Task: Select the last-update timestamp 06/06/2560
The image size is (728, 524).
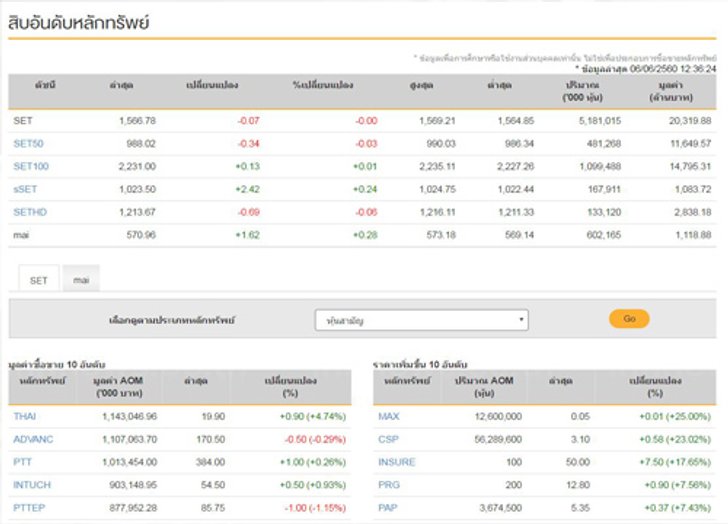Action: [654, 69]
